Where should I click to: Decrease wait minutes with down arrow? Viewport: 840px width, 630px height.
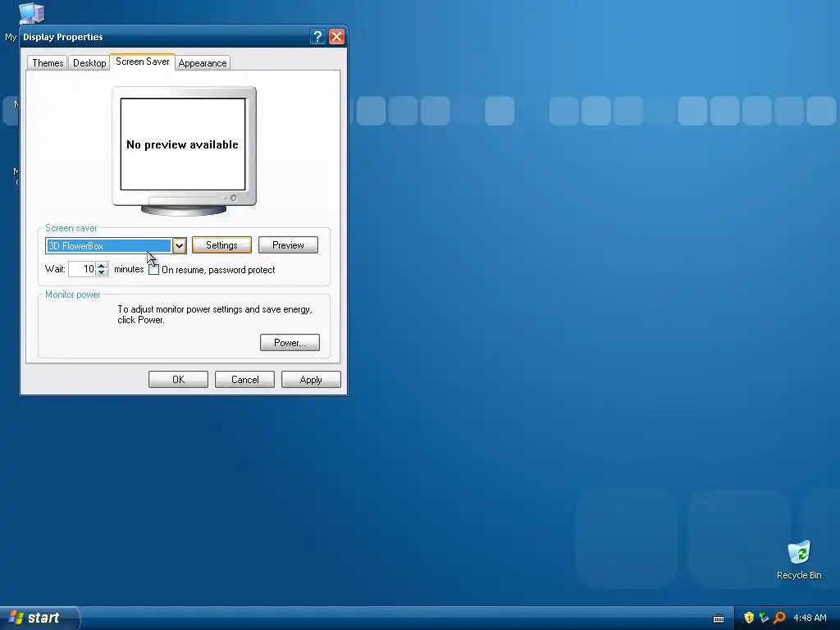click(x=102, y=272)
